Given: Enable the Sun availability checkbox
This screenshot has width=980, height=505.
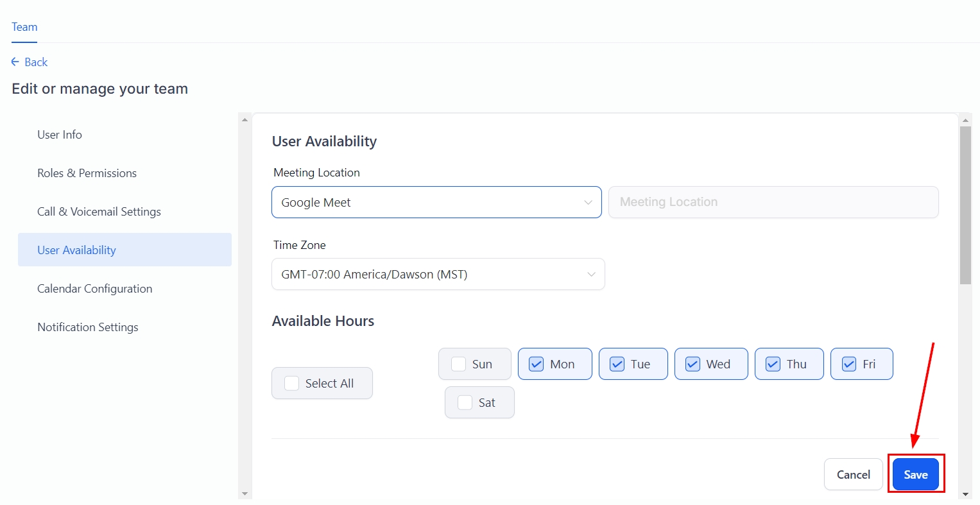Looking at the screenshot, I should pyautogui.click(x=459, y=364).
